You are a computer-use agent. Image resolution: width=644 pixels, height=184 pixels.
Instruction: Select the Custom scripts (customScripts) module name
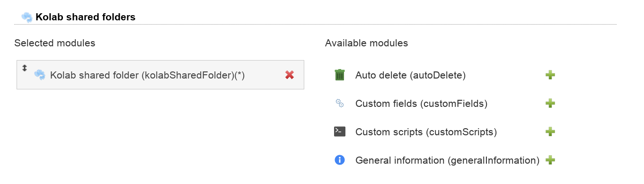tap(426, 132)
